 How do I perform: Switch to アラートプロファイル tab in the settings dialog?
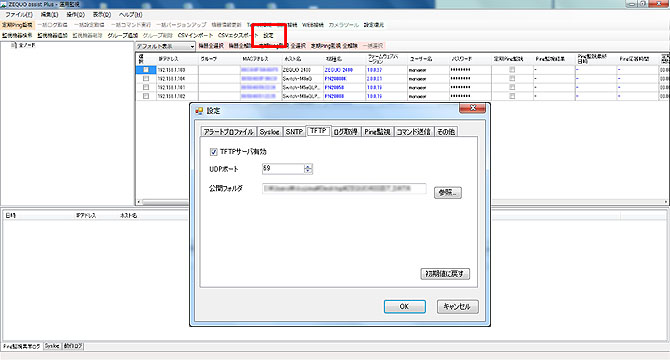point(229,132)
